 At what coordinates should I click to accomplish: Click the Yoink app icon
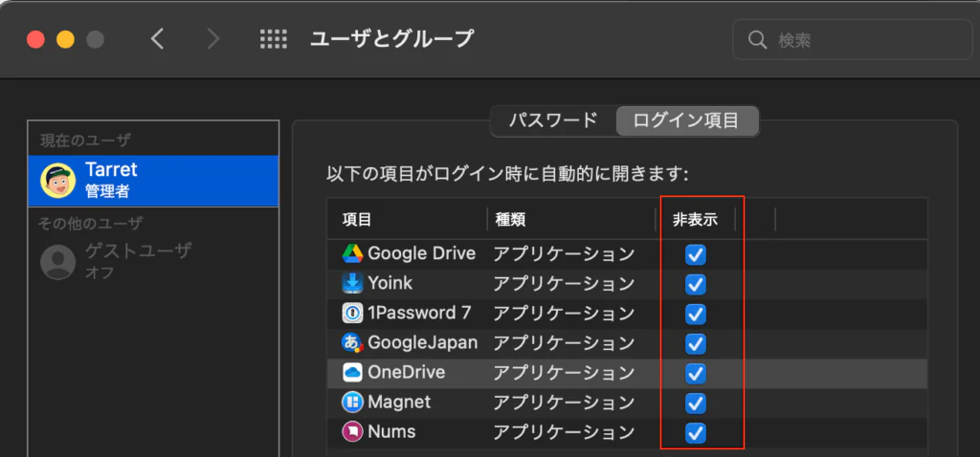tap(352, 284)
